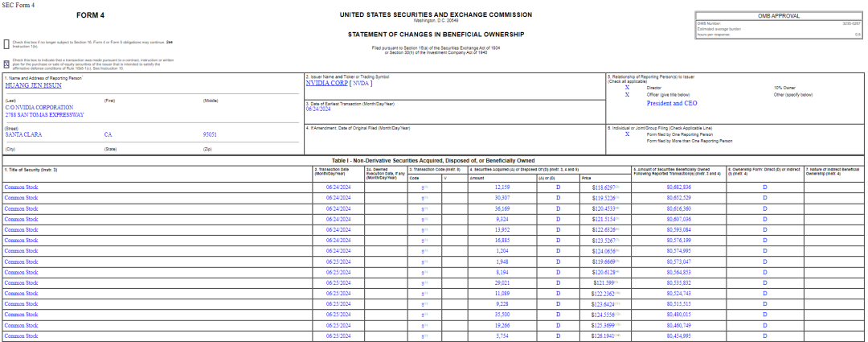Click the D disposed code in the 9,324 row

[558, 219]
